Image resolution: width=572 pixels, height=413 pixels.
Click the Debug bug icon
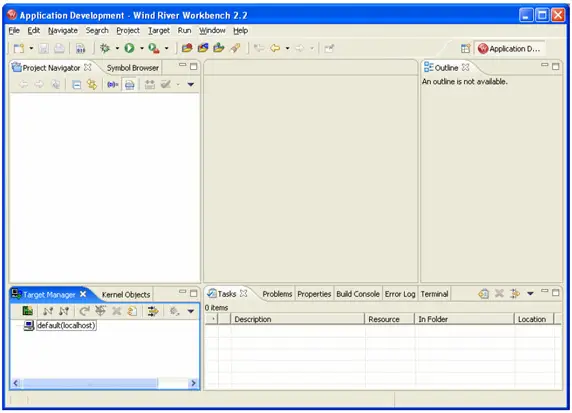click(x=105, y=48)
